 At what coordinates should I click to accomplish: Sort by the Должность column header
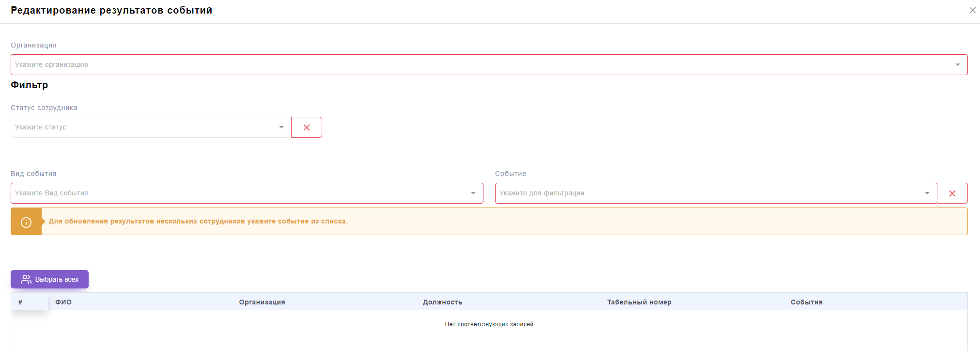[442, 302]
